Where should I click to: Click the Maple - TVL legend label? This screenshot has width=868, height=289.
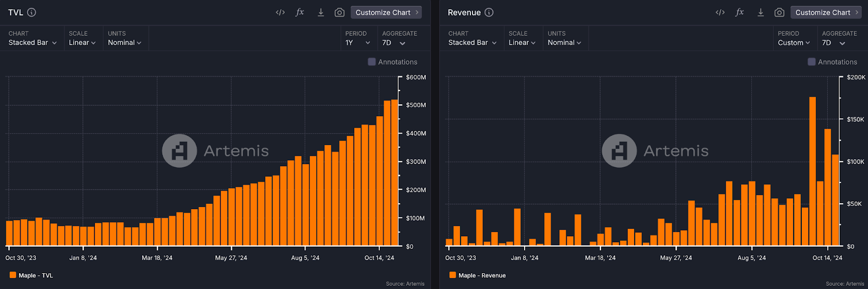coord(36,275)
